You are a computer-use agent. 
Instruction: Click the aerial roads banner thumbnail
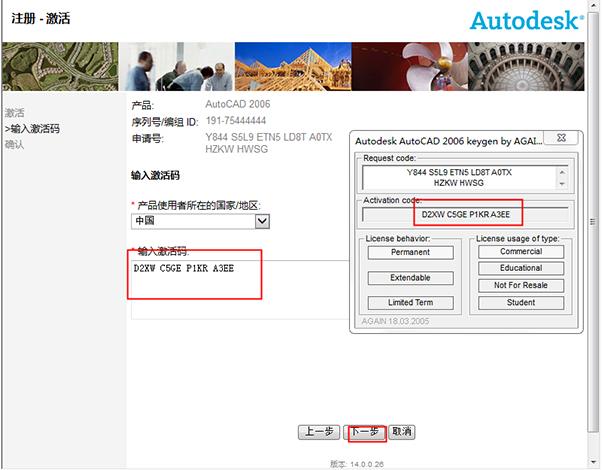point(60,66)
